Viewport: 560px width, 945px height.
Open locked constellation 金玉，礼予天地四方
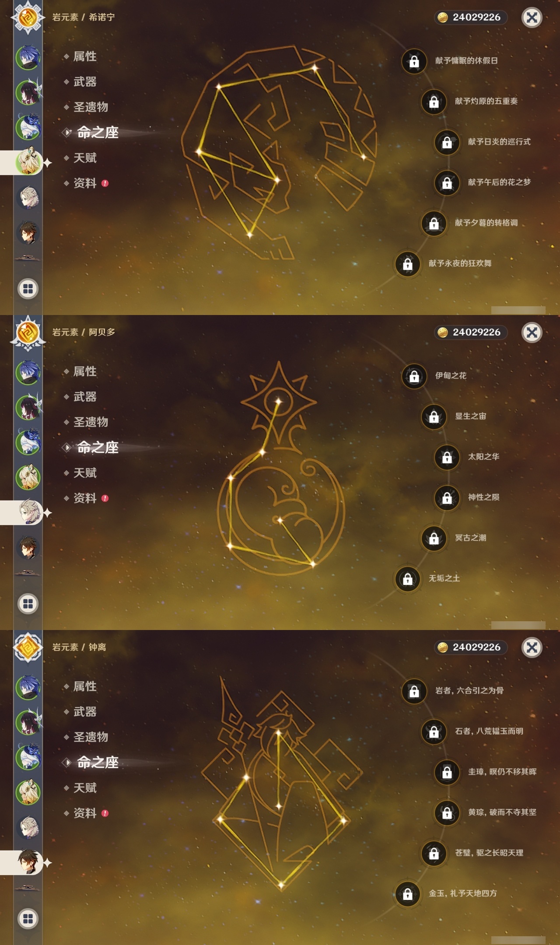coord(407,894)
